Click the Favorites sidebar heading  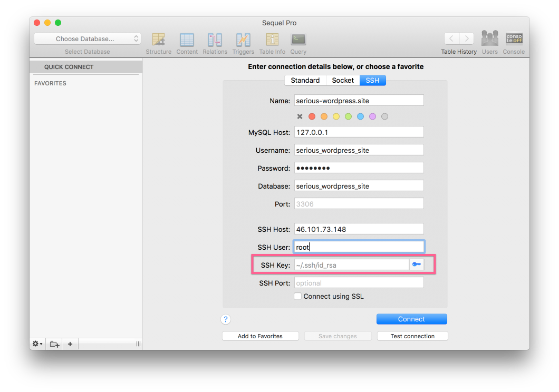click(x=50, y=83)
